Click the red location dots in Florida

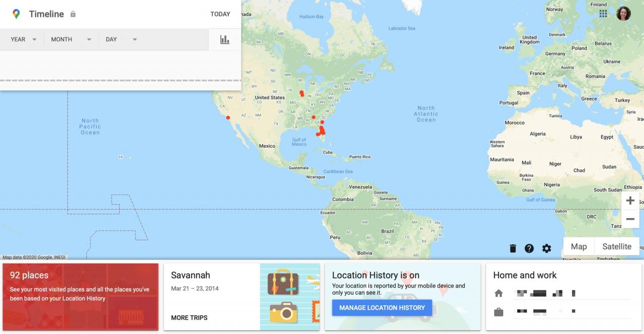[320, 130]
